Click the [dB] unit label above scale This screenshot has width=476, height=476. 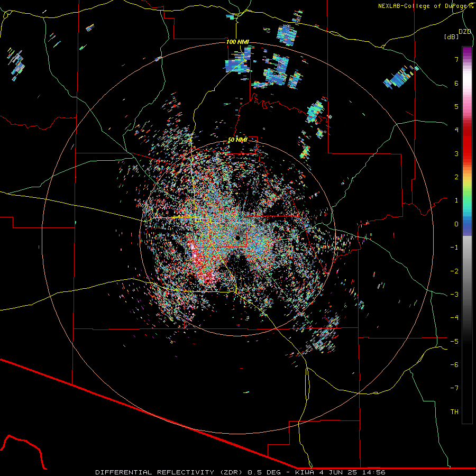tap(451, 36)
